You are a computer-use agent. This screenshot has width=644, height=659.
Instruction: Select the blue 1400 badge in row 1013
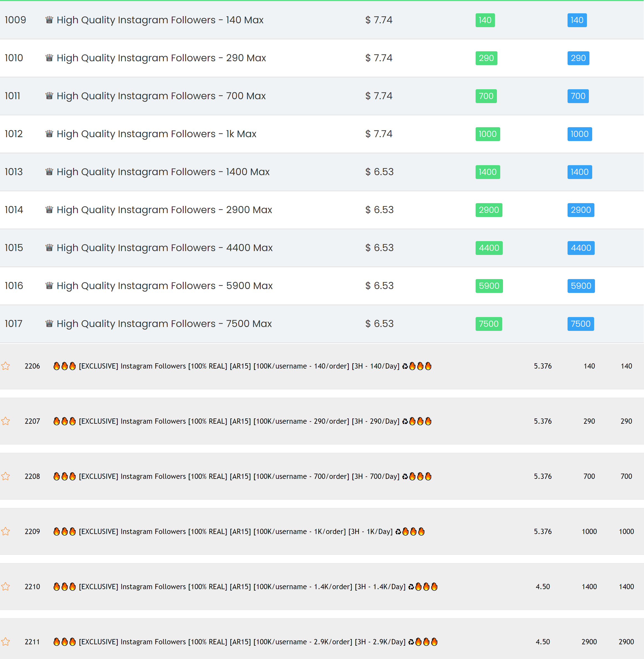point(580,172)
